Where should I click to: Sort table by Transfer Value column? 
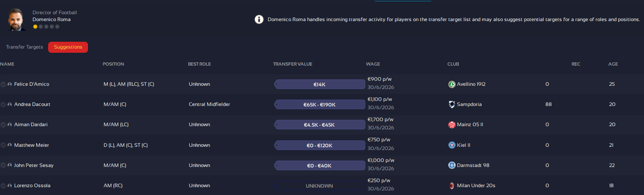click(x=292, y=64)
